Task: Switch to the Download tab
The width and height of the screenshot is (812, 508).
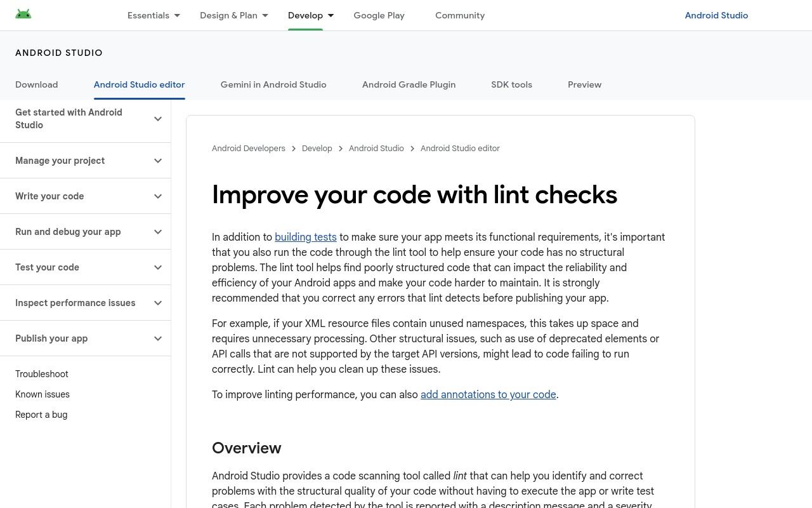Action: coord(37,84)
